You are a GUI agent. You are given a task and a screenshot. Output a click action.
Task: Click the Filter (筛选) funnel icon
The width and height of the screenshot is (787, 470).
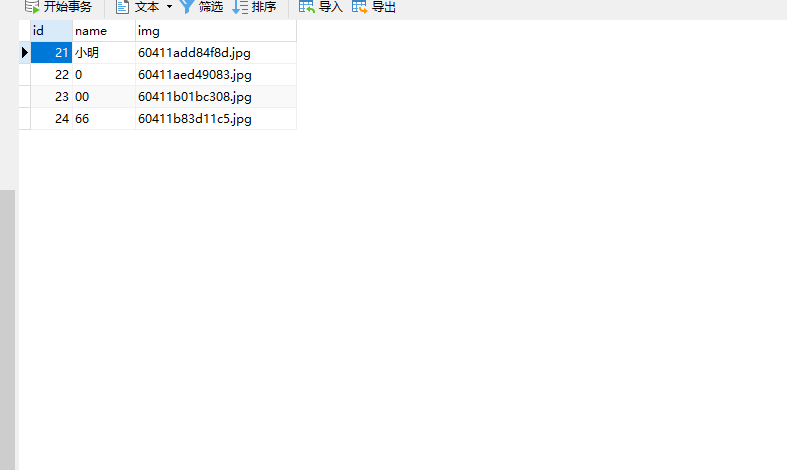pos(187,7)
